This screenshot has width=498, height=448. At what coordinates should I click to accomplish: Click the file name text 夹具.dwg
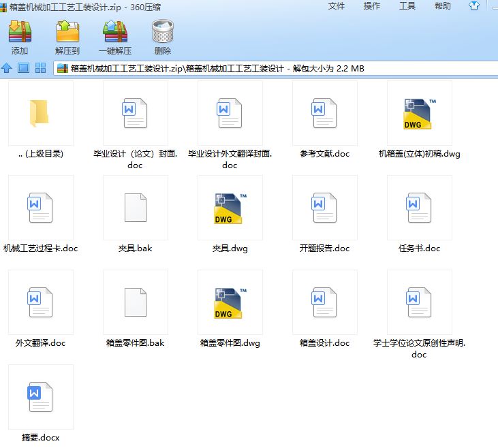click(230, 249)
